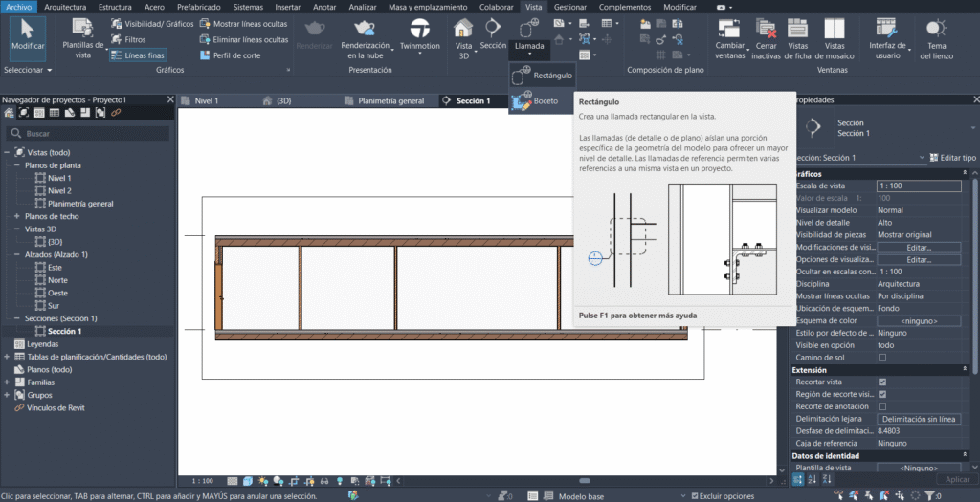Select the Modificar arrow tool
The image size is (980, 502).
28,33
